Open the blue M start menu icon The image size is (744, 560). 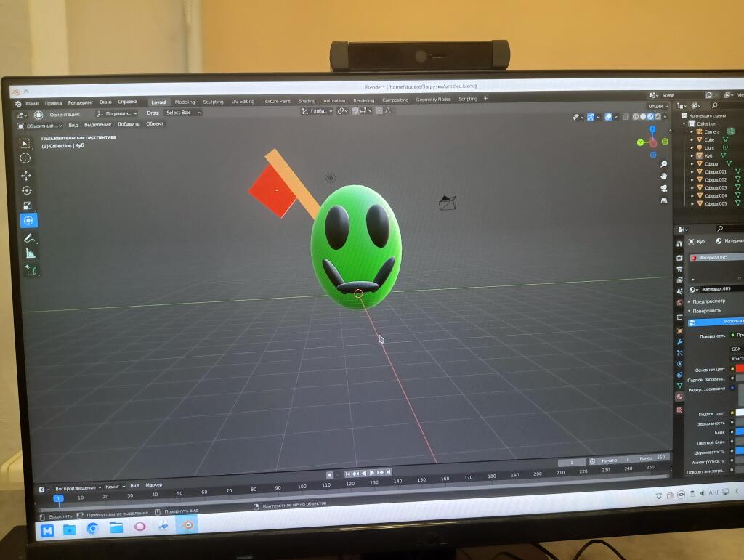[47, 531]
